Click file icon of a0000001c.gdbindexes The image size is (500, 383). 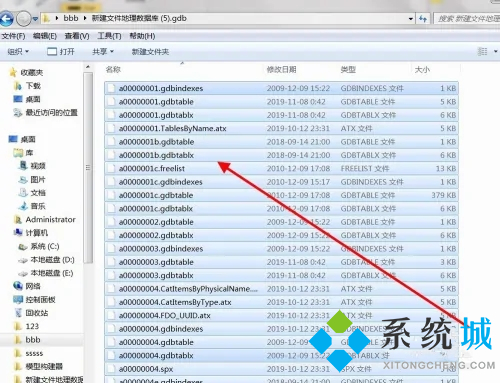(111, 182)
